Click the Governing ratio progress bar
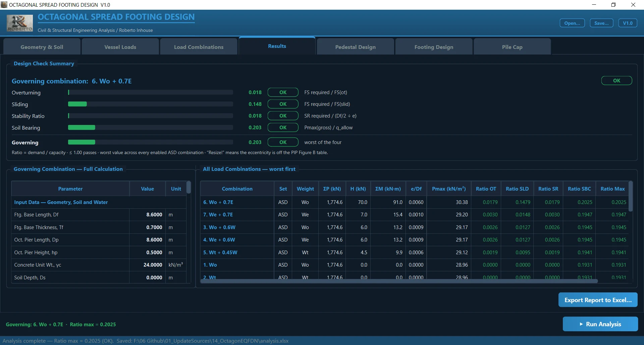644x345 pixels. [150, 142]
